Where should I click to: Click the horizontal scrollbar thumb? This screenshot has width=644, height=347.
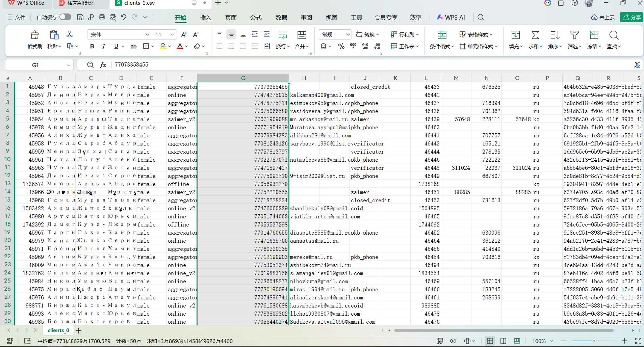point(504,330)
